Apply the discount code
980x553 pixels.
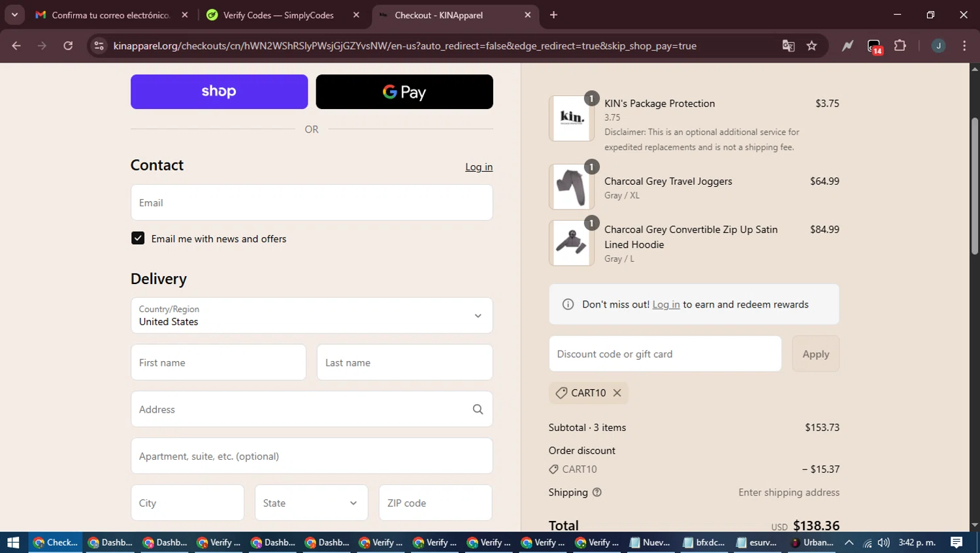pyautogui.click(x=815, y=354)
